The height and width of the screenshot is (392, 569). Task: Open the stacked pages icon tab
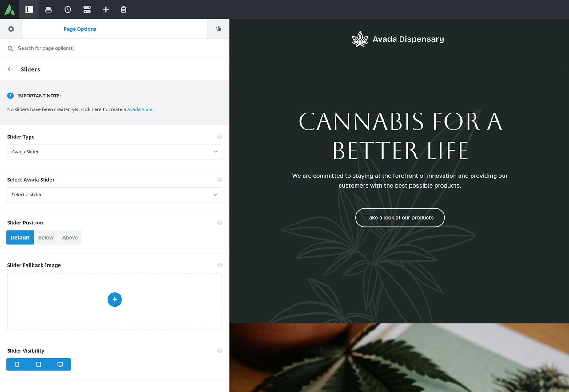218,29
